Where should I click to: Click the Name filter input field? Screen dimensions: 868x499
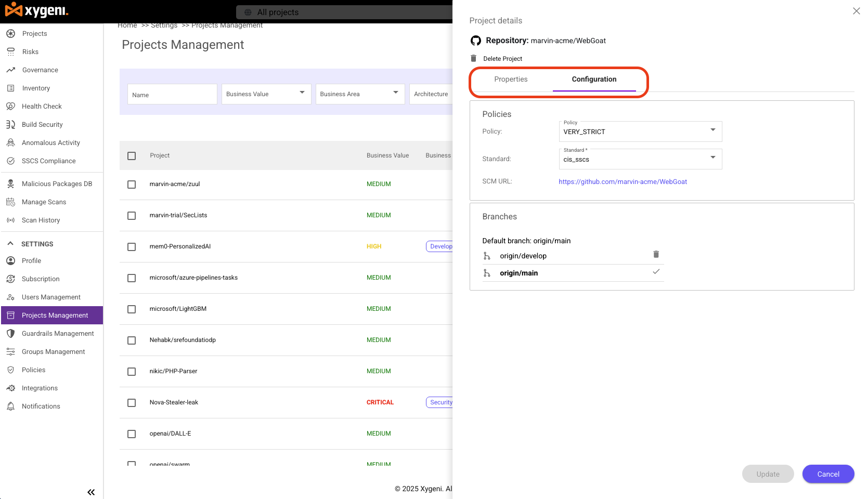point(172,95)
